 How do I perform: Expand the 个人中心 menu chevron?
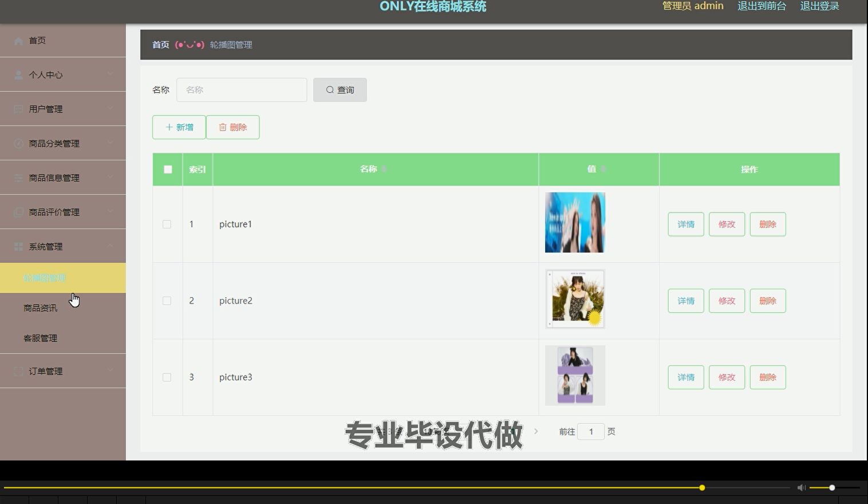(x=110, y=74)
